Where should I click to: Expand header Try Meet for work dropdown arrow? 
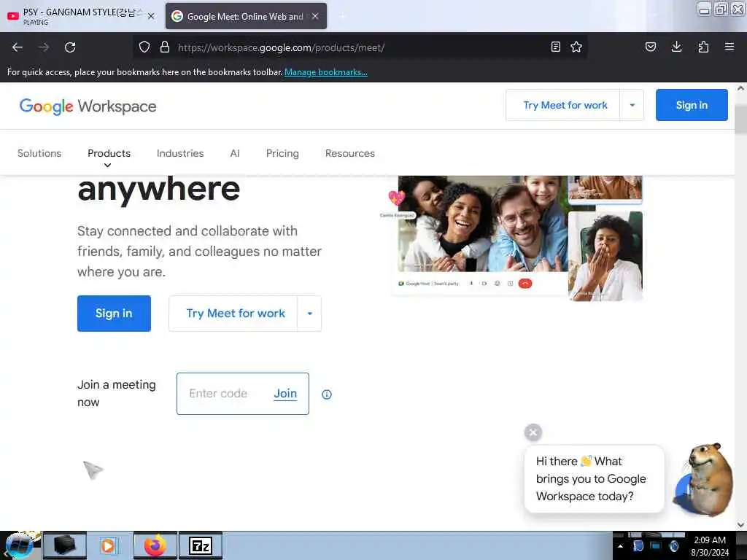pyautogui.click(x=632, y=105)
